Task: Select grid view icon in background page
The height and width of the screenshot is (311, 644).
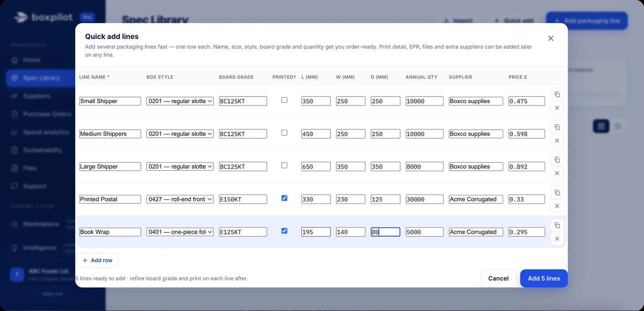Action: click(x=601, y=126)
